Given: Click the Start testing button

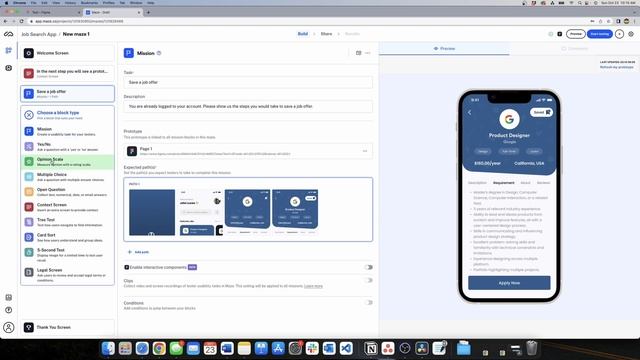Looking at the screenshot, I should point(600,34).
